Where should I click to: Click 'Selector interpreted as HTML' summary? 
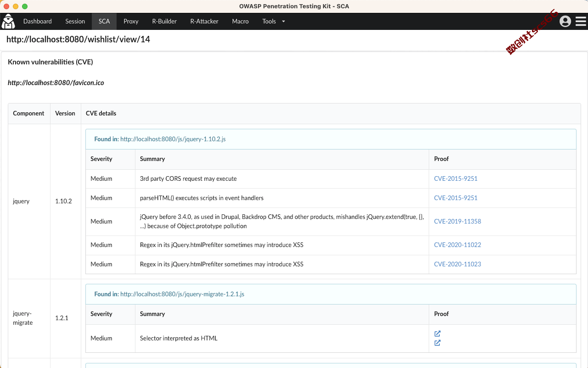[x=179, y=338]
